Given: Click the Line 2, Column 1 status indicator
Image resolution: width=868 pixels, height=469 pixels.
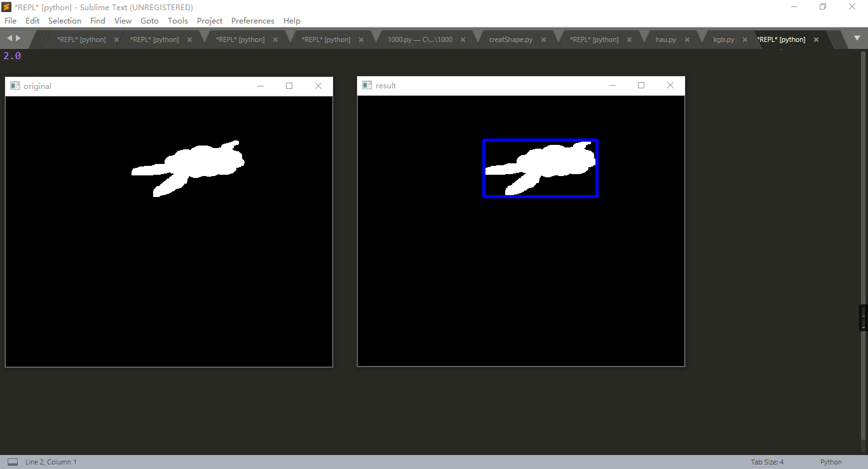Looking at the screenshot, I should tap(51, 462).
